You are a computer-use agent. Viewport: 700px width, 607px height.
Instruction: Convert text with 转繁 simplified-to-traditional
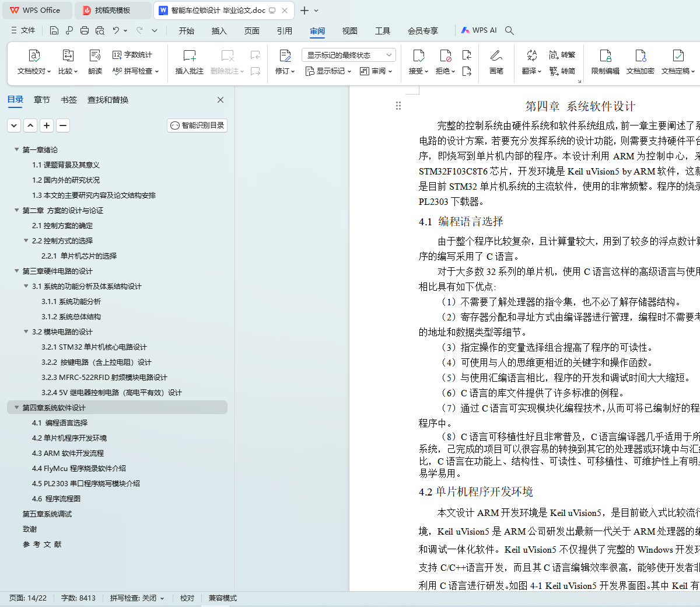[562, 55]
